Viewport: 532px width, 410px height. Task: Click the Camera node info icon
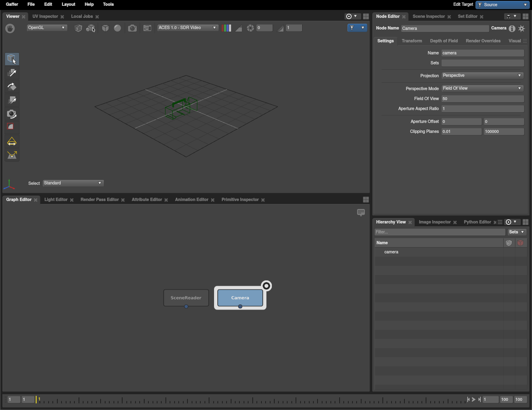(x=512, y=28)
